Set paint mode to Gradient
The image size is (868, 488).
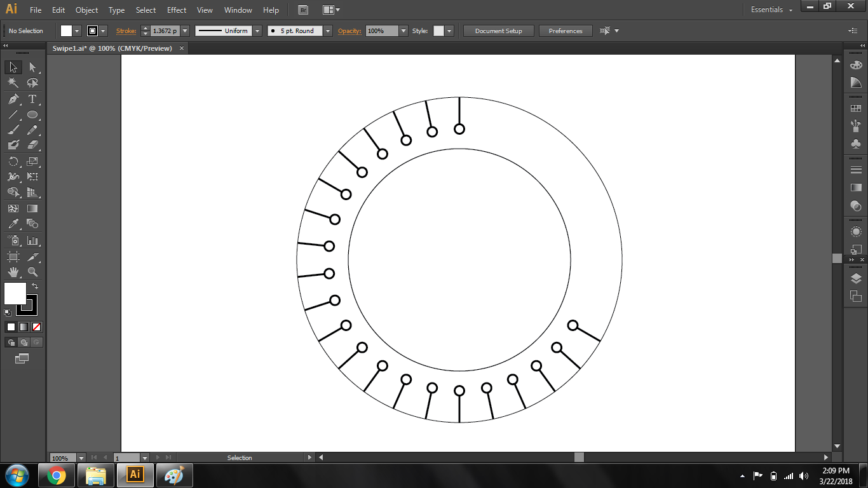click(24, 327)
